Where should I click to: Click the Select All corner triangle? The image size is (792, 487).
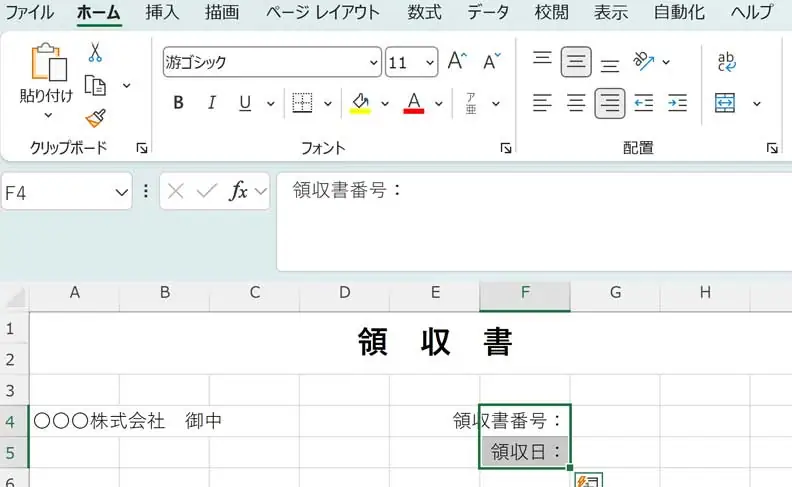click(x=16, y=297)
